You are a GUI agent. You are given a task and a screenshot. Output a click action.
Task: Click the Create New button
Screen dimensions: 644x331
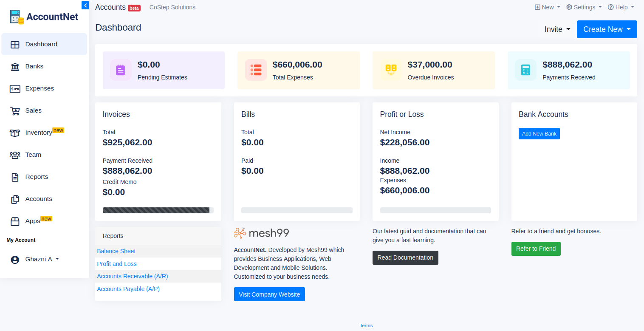click(607, 29)
